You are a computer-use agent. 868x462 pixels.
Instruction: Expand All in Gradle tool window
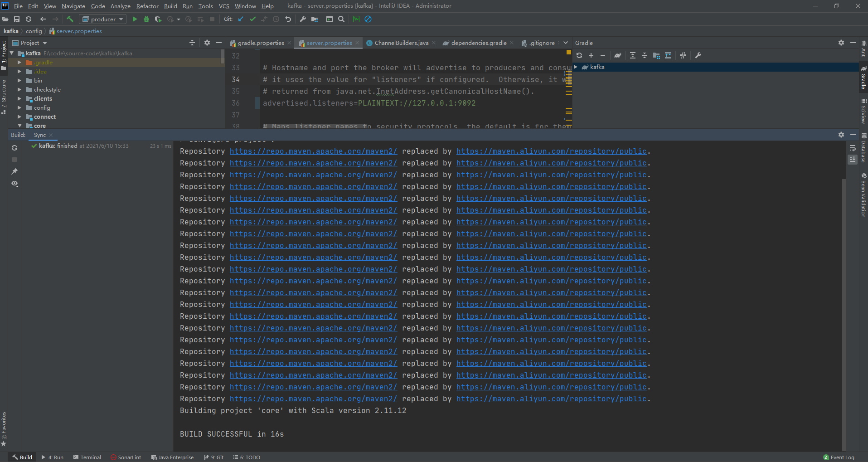[x=633, y=55]
